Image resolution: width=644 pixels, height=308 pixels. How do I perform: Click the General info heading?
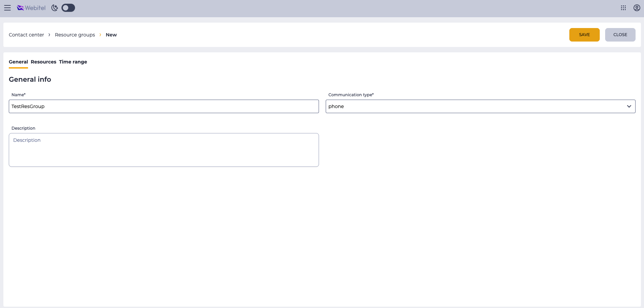click(x=30, y=79)
